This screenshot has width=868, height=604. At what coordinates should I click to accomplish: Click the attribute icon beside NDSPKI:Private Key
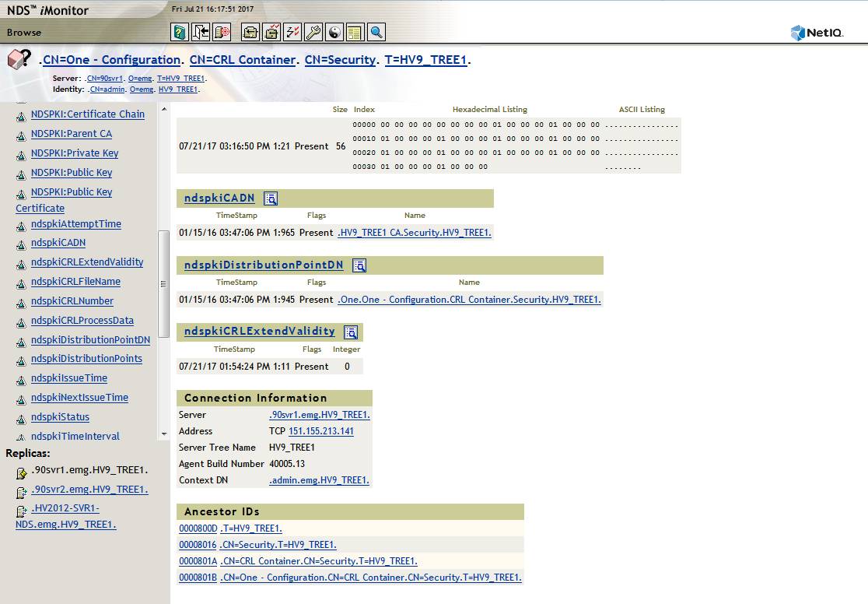pos(21,156)
